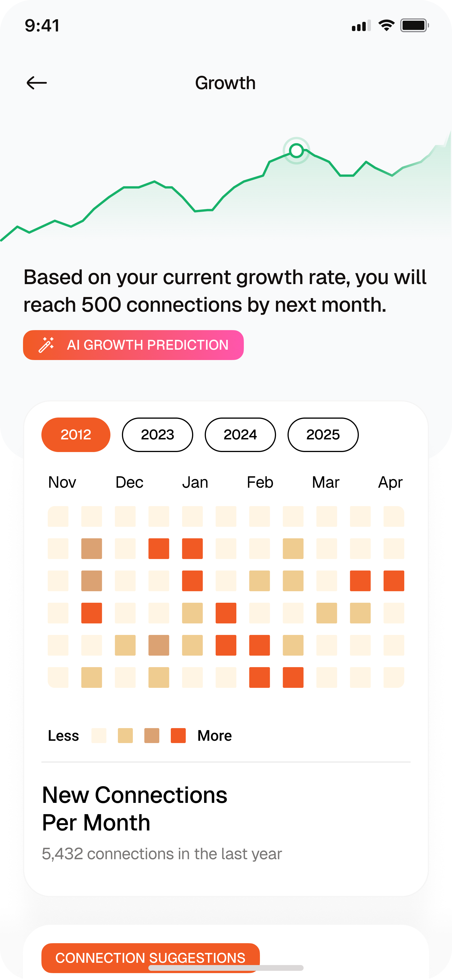Image resolution: width=452 pixels, height=980 pixels.
Task: Select the circular marker on growth chart
Action: click(x=296, y=151)
